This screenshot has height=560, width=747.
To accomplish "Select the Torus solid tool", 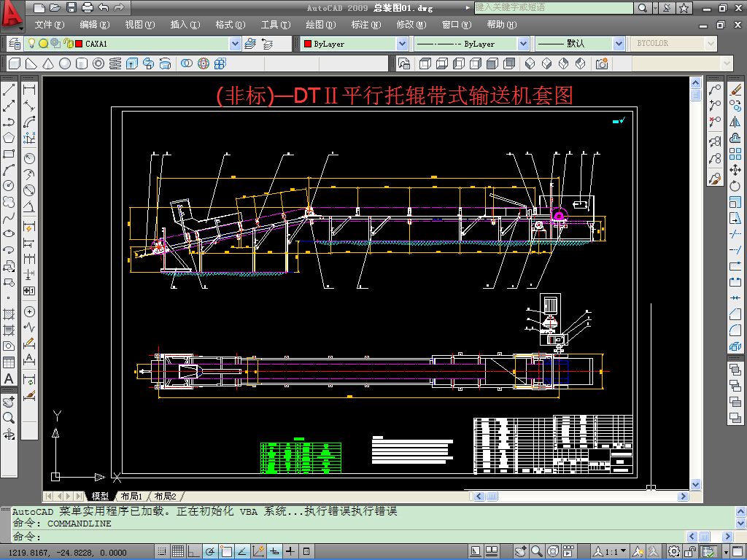I will point(98,64).
